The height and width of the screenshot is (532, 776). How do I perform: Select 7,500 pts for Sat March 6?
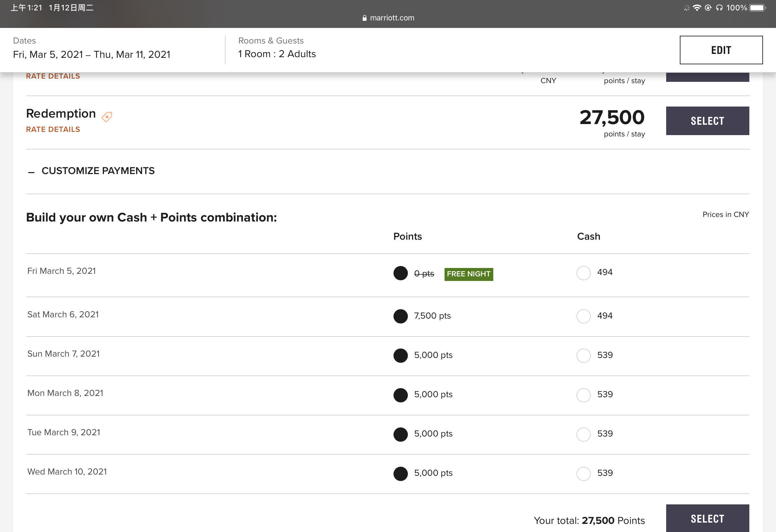[x=401, y=316]
